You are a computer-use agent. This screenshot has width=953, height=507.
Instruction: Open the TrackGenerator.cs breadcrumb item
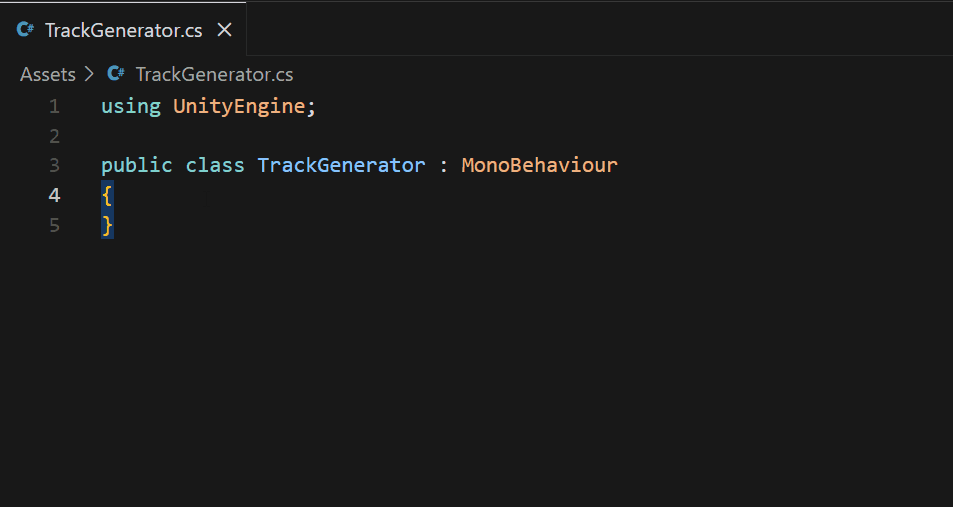(x=214, y=74)
